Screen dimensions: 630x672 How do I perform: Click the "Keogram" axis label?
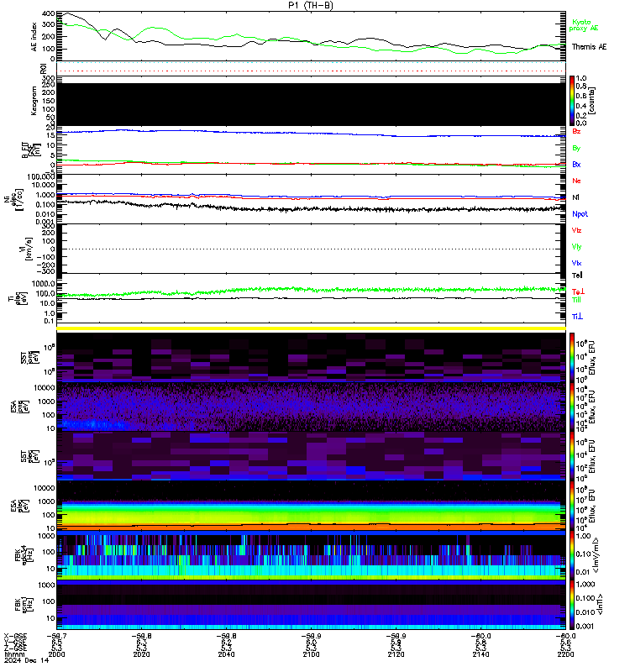34,101
